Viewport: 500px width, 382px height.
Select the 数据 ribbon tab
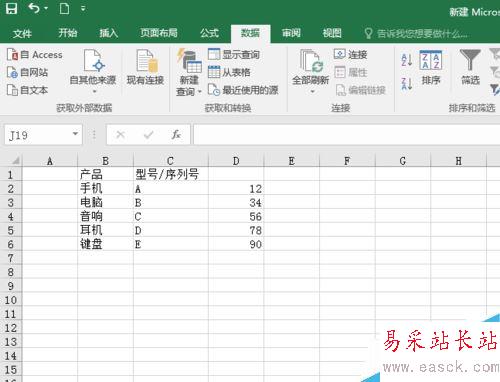point(250,33)
